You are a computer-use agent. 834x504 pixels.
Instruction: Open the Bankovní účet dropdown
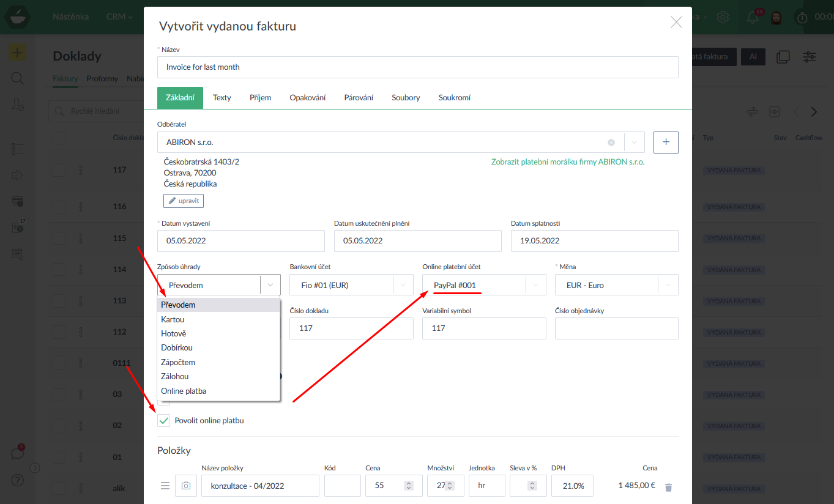(403, 285)
